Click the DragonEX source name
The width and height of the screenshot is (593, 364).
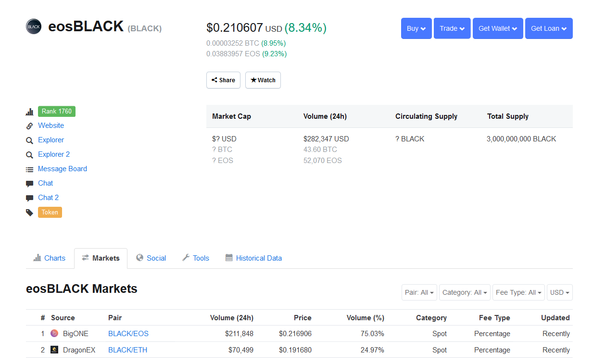79,350
